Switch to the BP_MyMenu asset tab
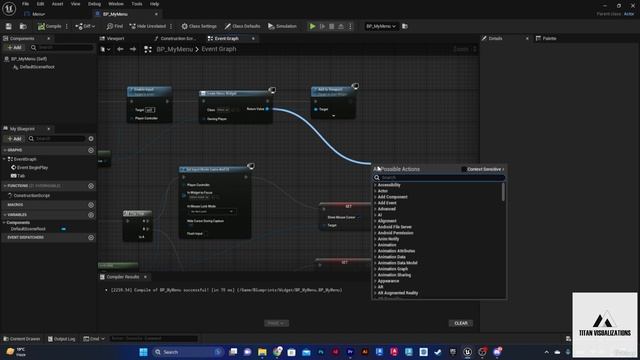The height and width of the screenshot is (360, 640). [x=115, y=14]
